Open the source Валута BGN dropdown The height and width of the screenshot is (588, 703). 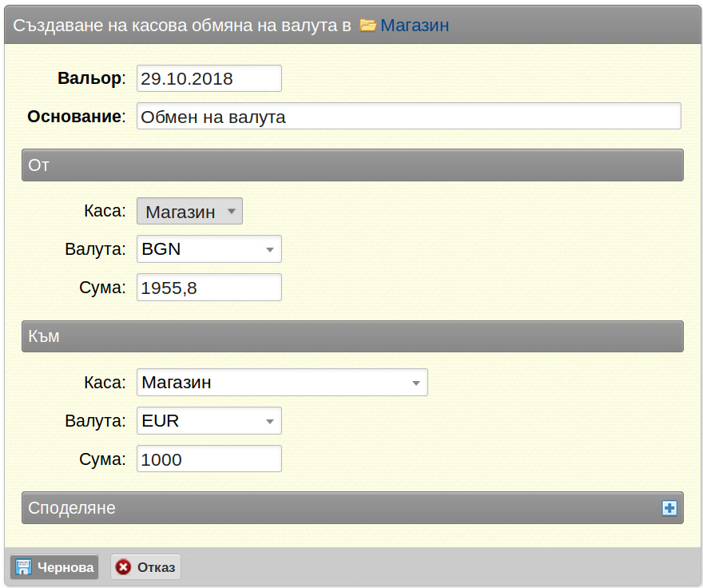[x=209, y=249]
